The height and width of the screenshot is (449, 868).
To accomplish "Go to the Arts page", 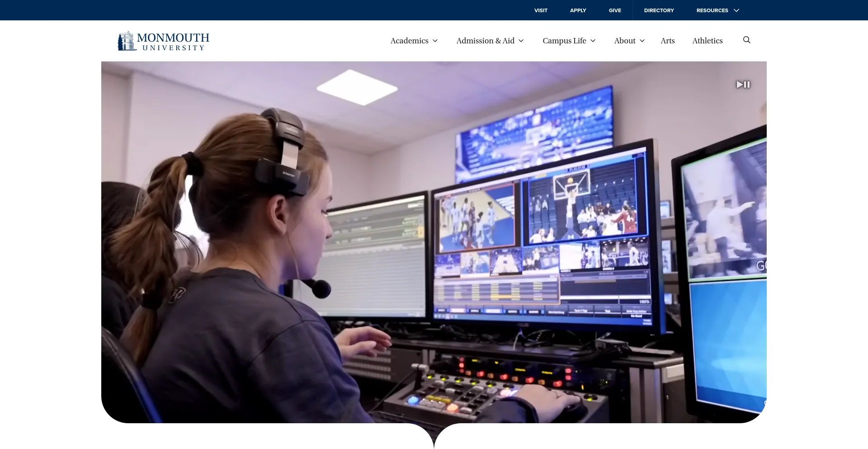I will 667,41.
